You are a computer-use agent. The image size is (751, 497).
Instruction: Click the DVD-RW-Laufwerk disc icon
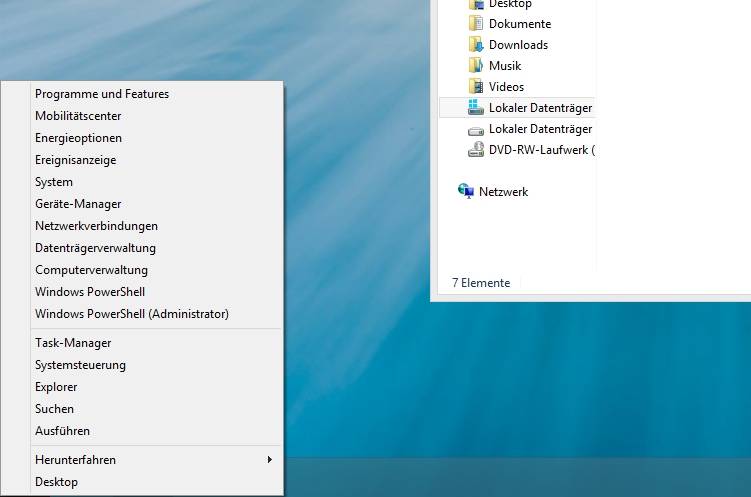[x=476, y=149]
